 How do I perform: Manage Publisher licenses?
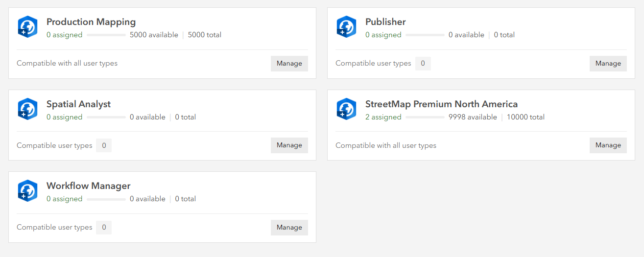[x=608, y=63]
